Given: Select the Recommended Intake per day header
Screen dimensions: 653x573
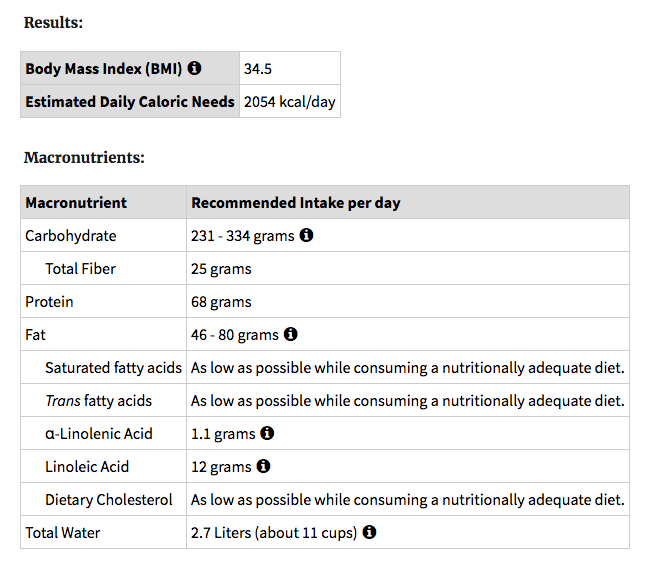Looking at the screenshot, I should coord(296,203).
